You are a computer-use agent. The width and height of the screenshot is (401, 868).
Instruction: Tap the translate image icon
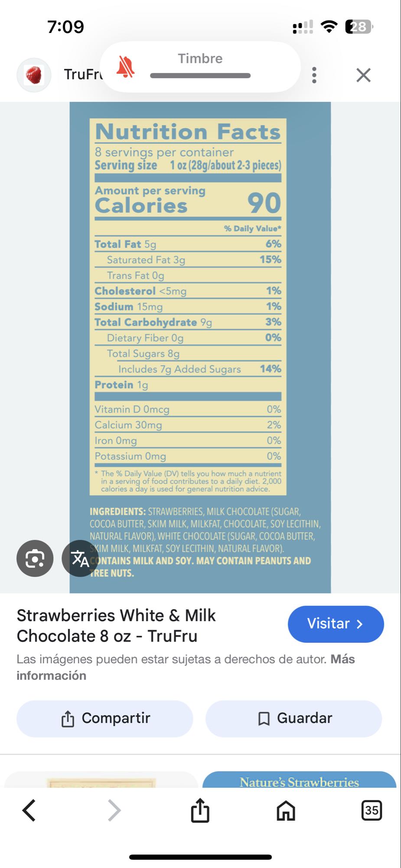tap(80, 559)
